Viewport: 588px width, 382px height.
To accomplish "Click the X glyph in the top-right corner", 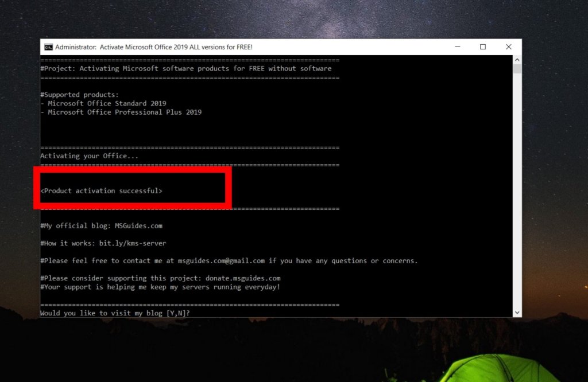I will coord(508,46).
